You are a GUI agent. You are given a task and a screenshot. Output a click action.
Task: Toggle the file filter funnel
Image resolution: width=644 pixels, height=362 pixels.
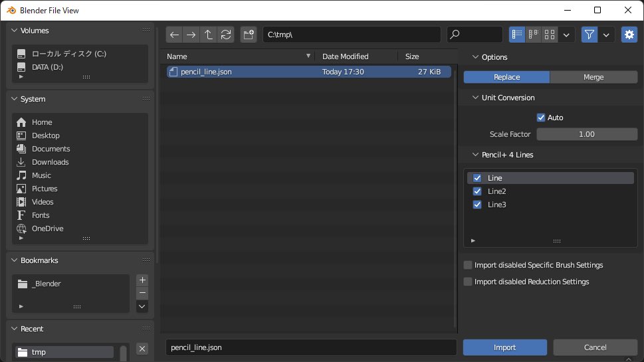coord(590,35)
